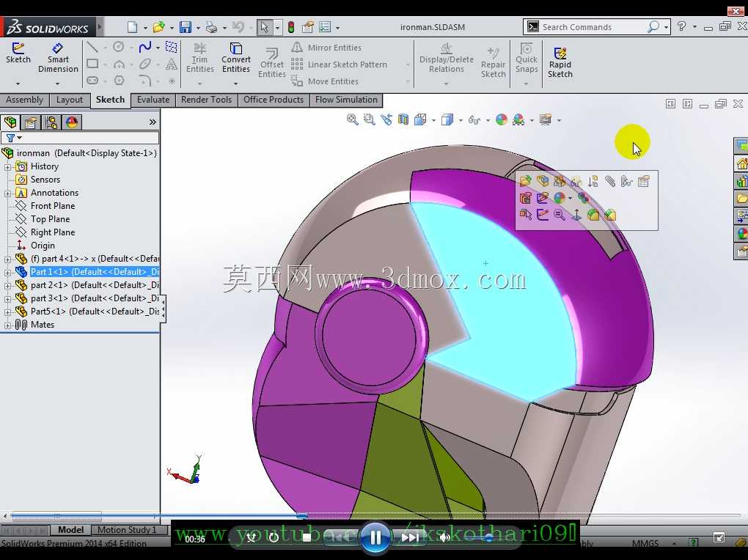The height and width of the screenshot is (560, 748).
Task: Switch to the Evaluate tab
Action: click(x=153, y=100)
